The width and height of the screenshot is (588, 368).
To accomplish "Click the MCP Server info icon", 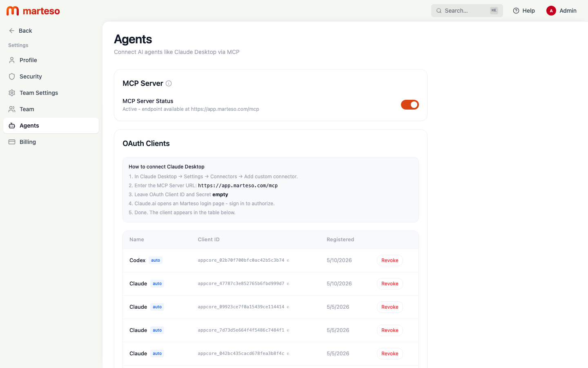I will coord(169,83).
